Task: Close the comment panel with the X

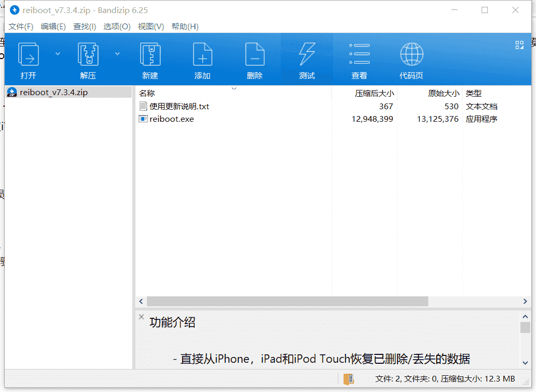Action: (141, 317)
